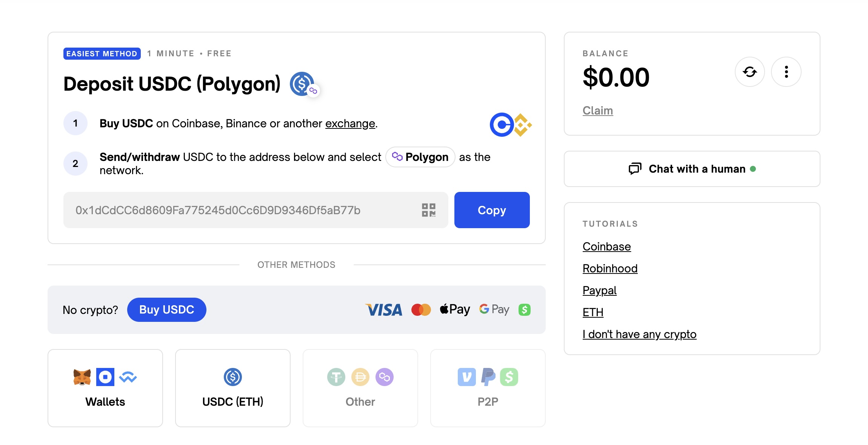Click the Binance logo icon
The height and width of the screenshot is (445, 868).
pos(523,125)
